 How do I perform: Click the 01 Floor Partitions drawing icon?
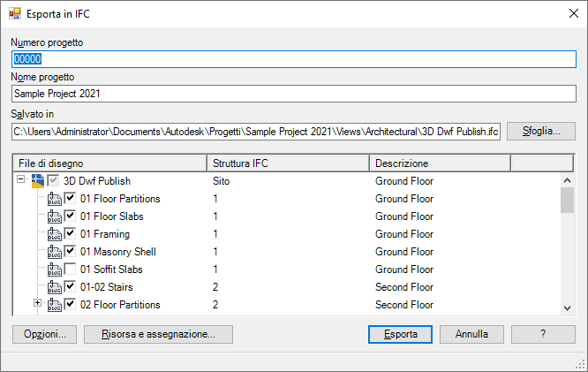(x=54, y=199)
